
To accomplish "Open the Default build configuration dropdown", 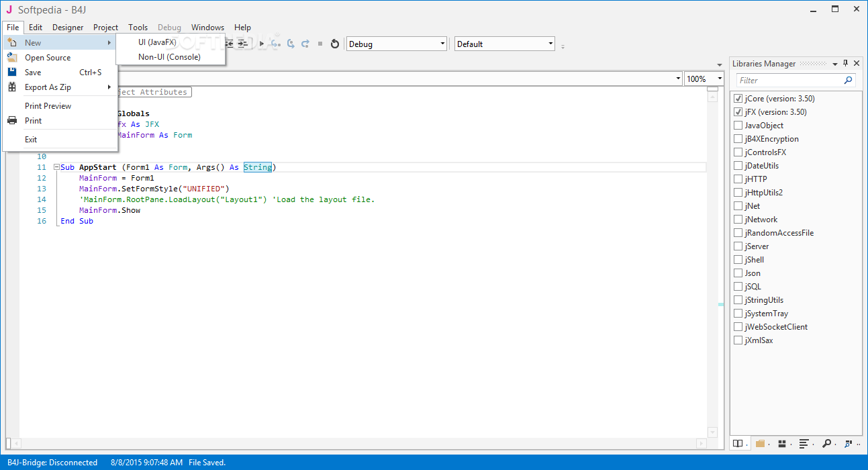I will pyautogui.click(x=505, y=44).
